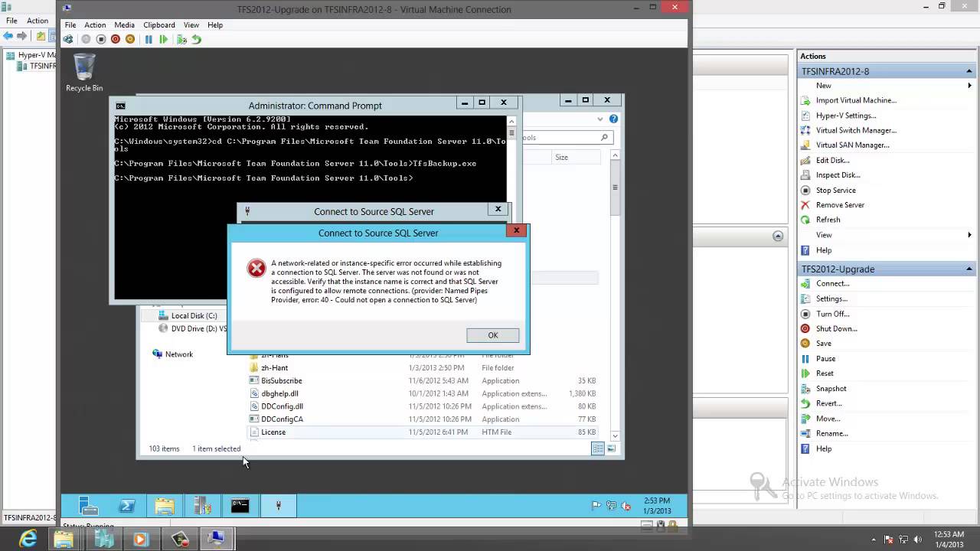
Task: Click the volume icon in VM tray
Action: (626, 505)
